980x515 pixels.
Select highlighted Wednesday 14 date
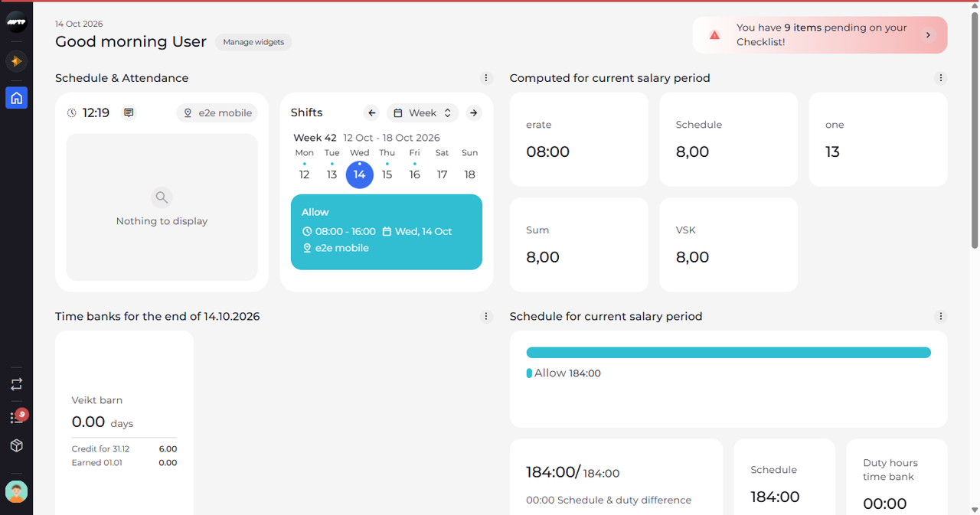pos(359,174)
